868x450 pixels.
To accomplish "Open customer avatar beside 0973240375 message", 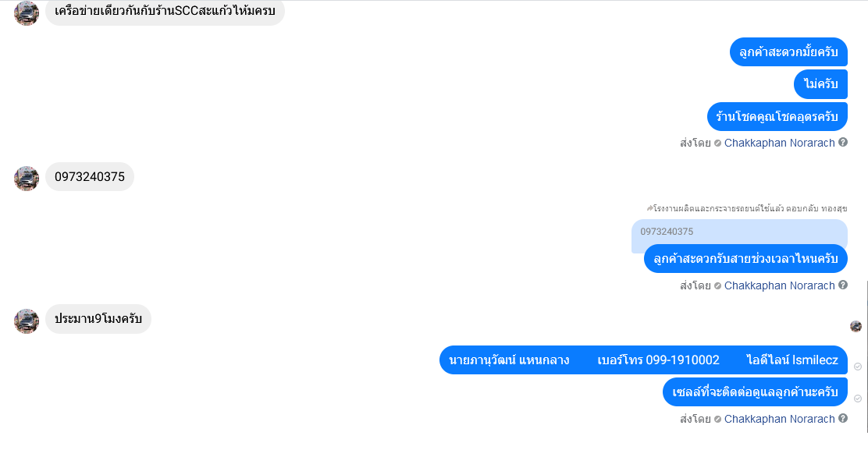I will point(26,178).
